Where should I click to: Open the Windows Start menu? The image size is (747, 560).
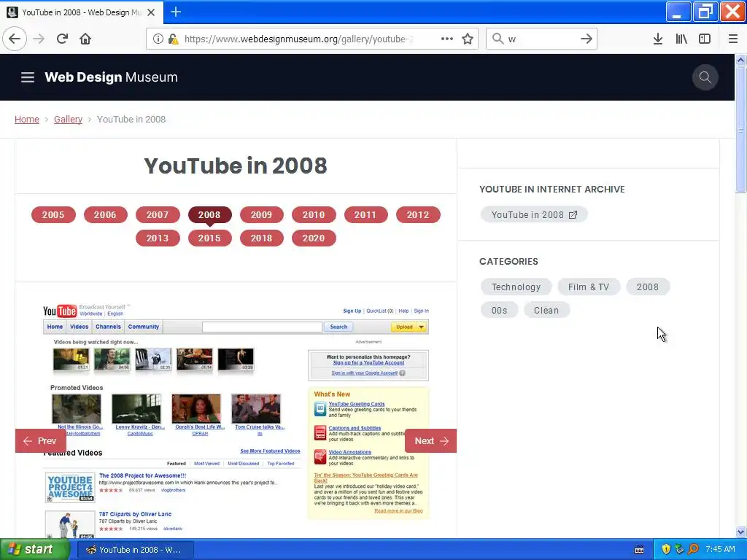(x=35, y=550)
